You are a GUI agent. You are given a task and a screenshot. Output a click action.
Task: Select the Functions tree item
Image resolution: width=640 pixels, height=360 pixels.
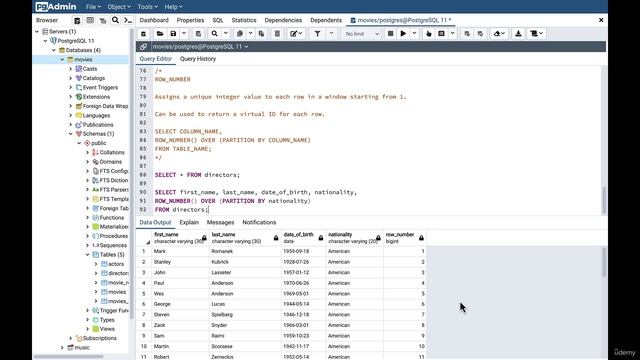point(111,218)
